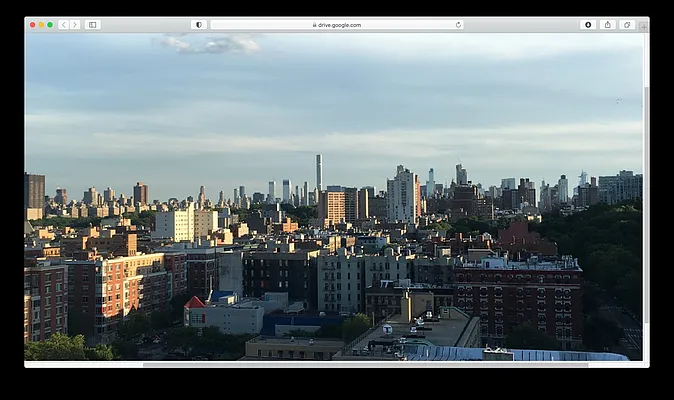Click the privacy shield icon

[198, 25]
